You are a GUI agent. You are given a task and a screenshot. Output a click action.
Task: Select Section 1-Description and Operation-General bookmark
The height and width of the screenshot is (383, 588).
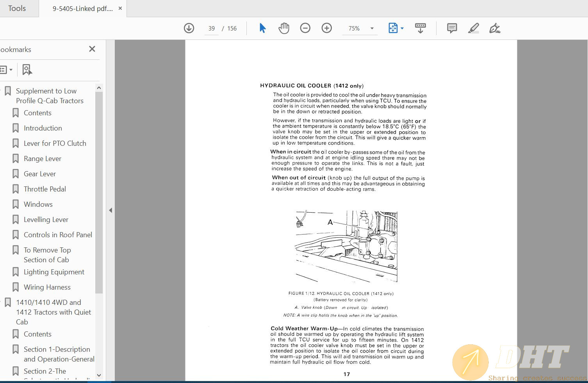[59, 354]
